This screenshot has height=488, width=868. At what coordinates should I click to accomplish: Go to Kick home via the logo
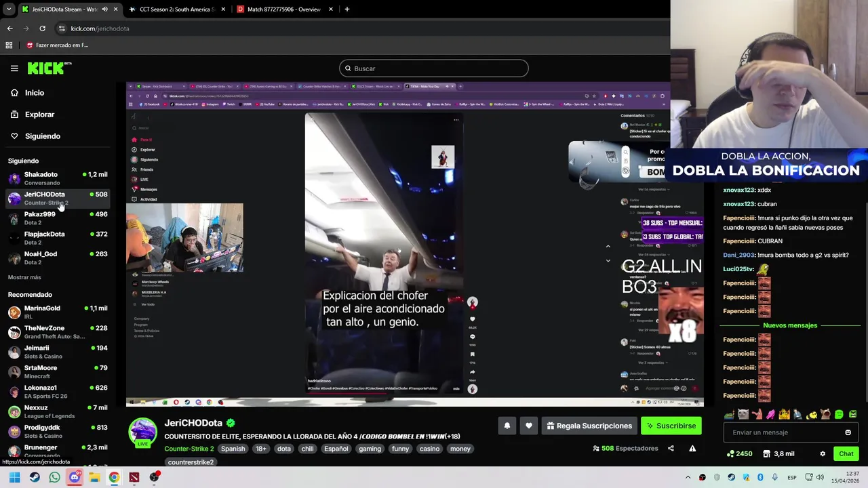49,68
